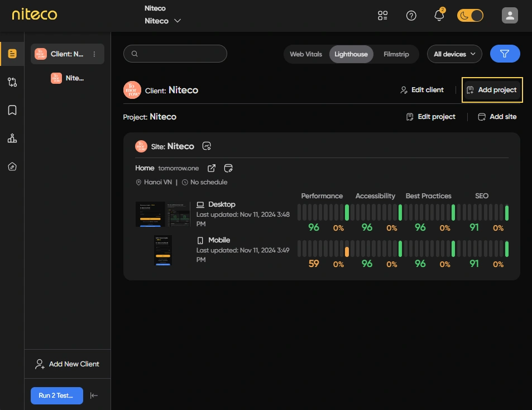Click edit site icon next to Site: Niteco
Screen dimensions: 532x410
point(207,146)
